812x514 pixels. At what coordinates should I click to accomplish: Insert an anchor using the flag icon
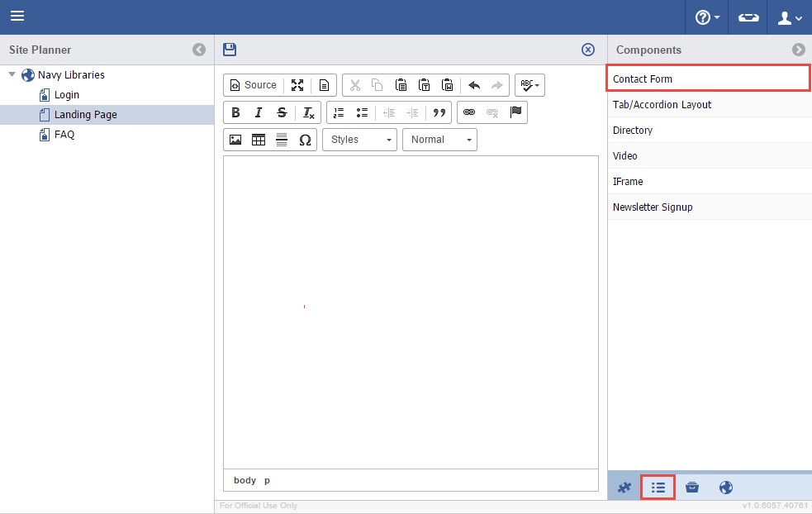(516, 112)
